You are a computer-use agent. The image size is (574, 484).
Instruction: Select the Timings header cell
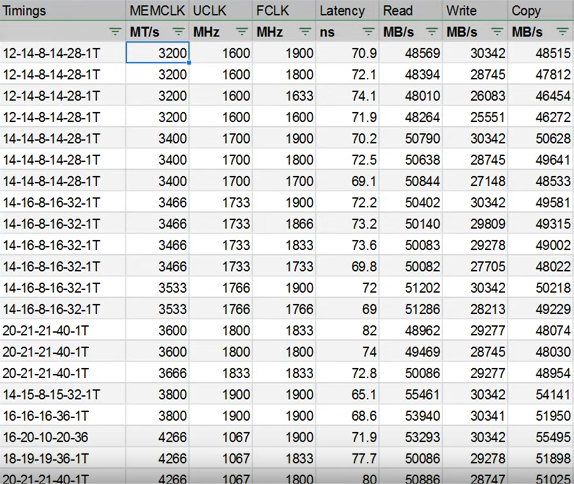63,11
